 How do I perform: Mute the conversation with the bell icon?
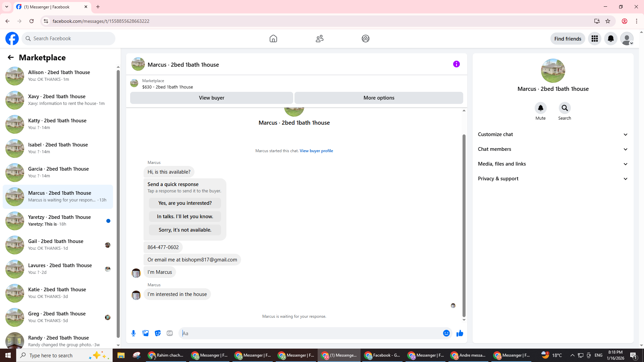(x=540, y=108)
